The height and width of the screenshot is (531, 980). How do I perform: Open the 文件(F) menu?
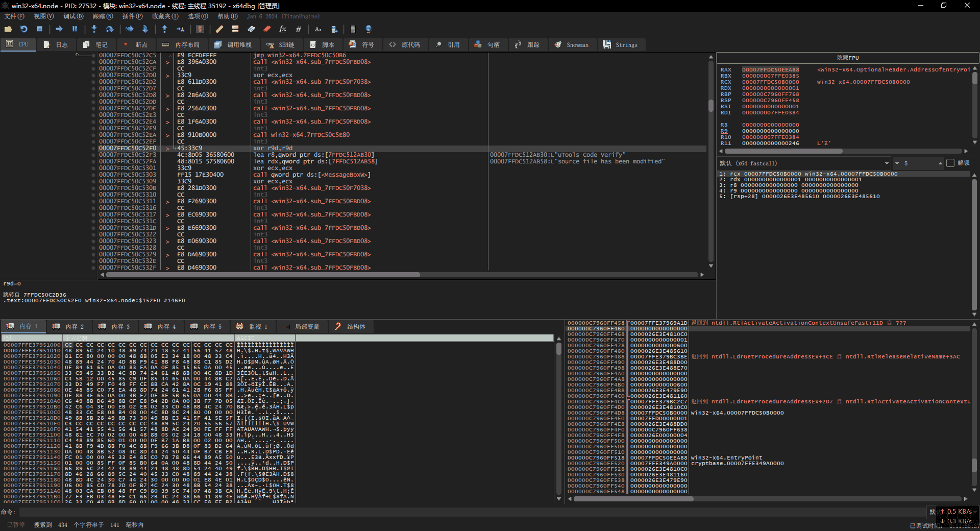coord(14,16)
